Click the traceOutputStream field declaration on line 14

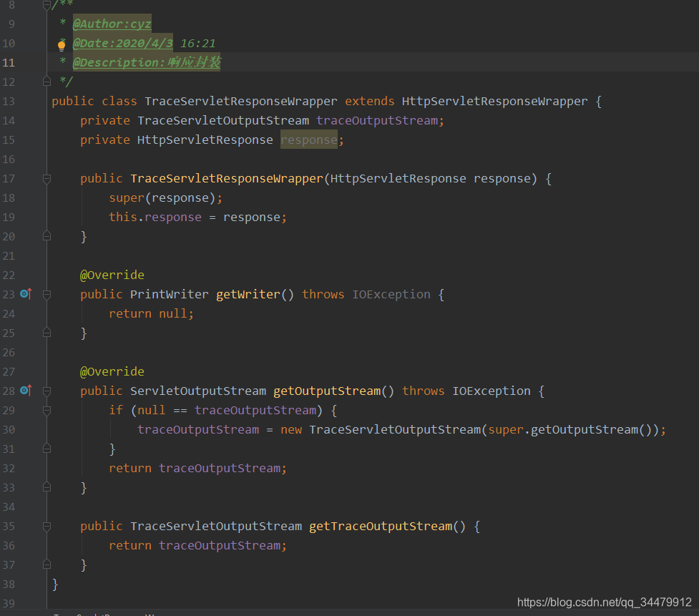(378, 120)
